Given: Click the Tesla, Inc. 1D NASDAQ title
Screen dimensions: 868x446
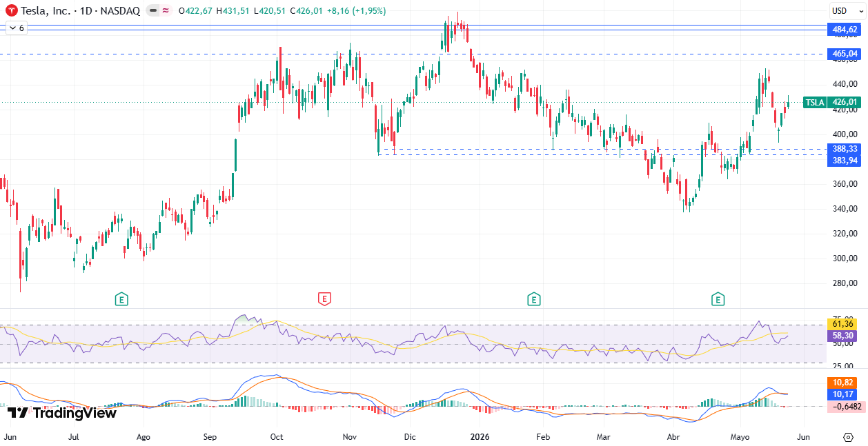Looking at the screenshot, I should tap(79, 11).
